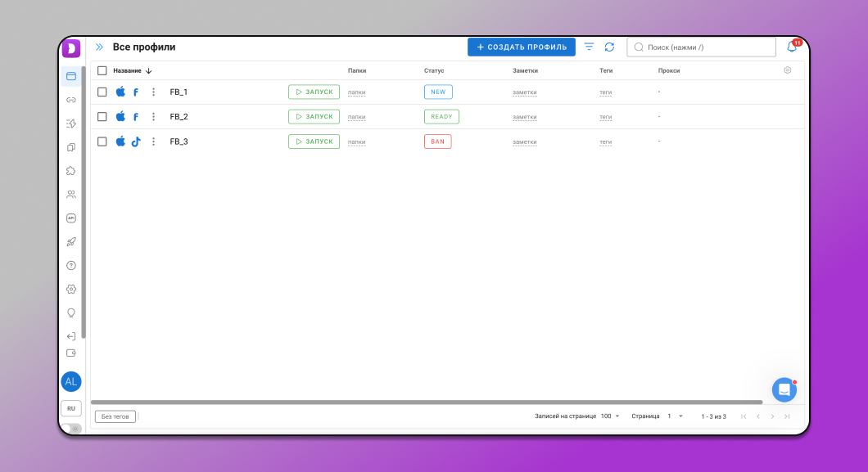Open the notifications bell icon
868x472 pixels.
(x=792, y=47)
